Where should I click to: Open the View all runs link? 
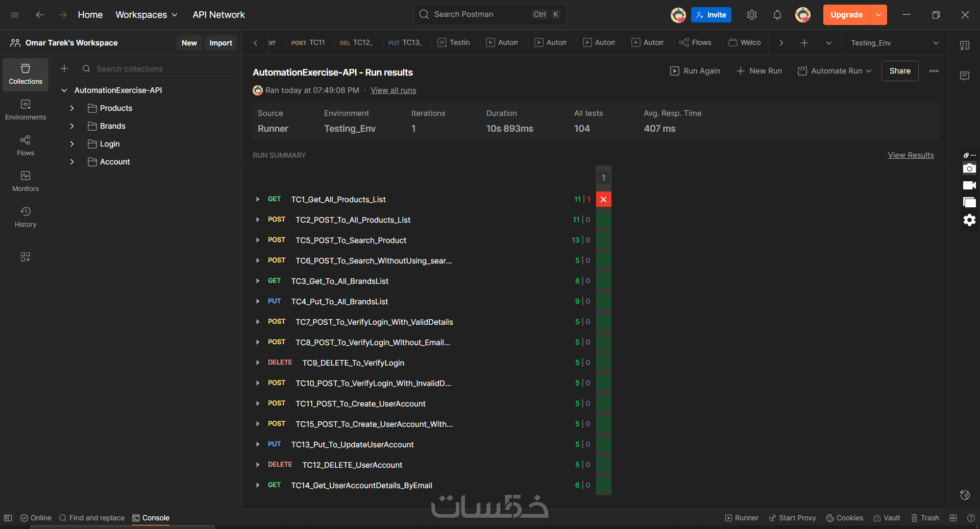tap(394, 90)
